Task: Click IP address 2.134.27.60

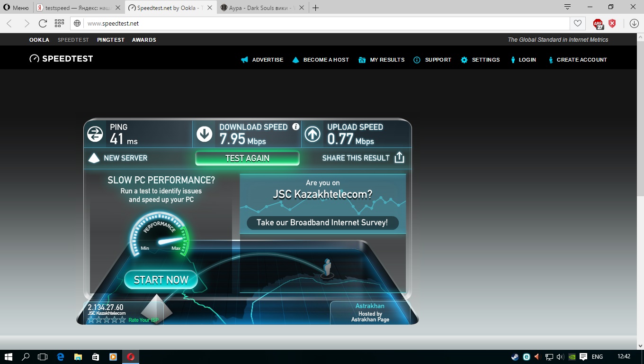Action: coord(106,307)
